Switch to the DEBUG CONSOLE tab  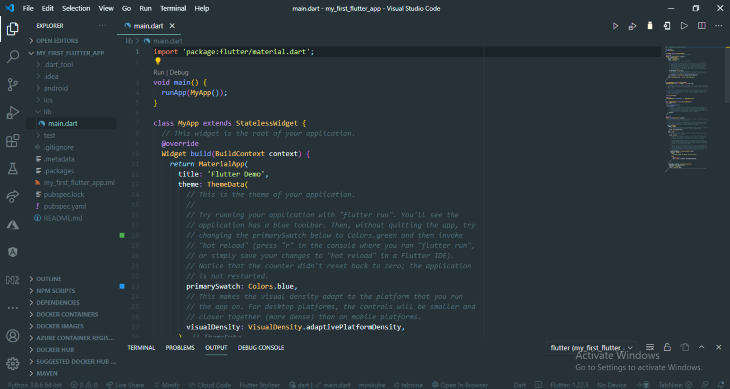[261, 348]
